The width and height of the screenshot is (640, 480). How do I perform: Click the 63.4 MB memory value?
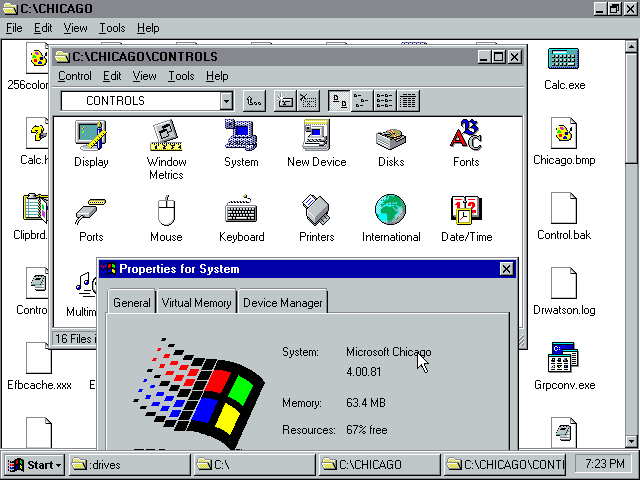point(366,403)
